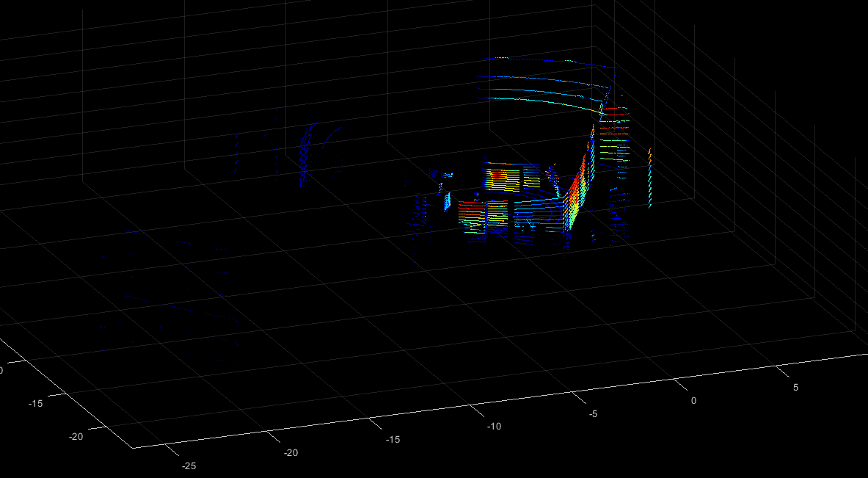Click the -25 axis tick label
This screenshot has width=868, height=478.
189,466
